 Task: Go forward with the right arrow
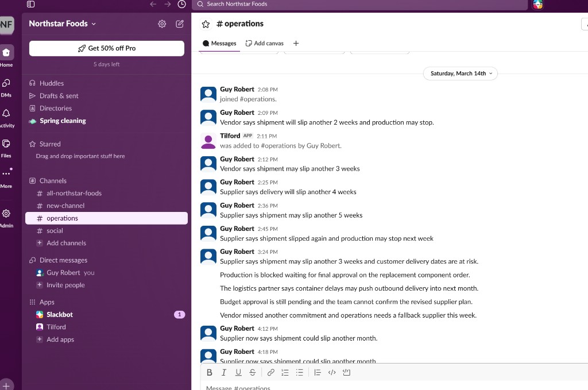pyautogui.click(x=167, y=4)
